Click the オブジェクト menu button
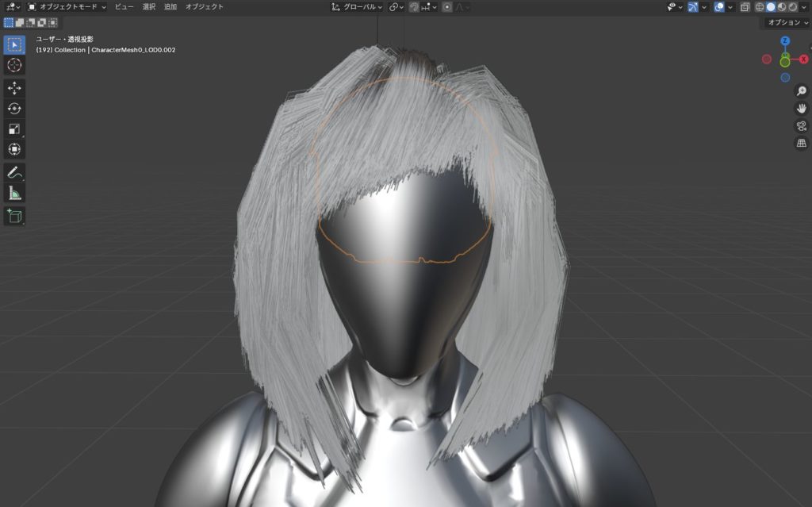 coord(204,7)
